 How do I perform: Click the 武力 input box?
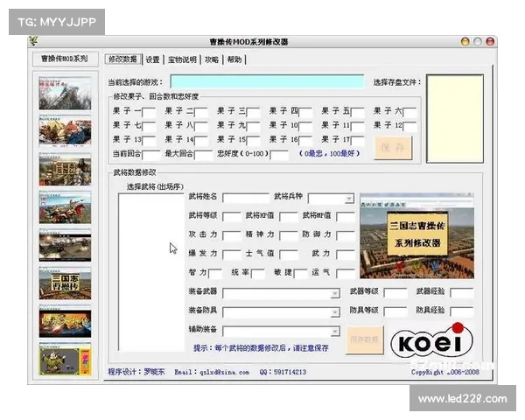coord(346,255)
